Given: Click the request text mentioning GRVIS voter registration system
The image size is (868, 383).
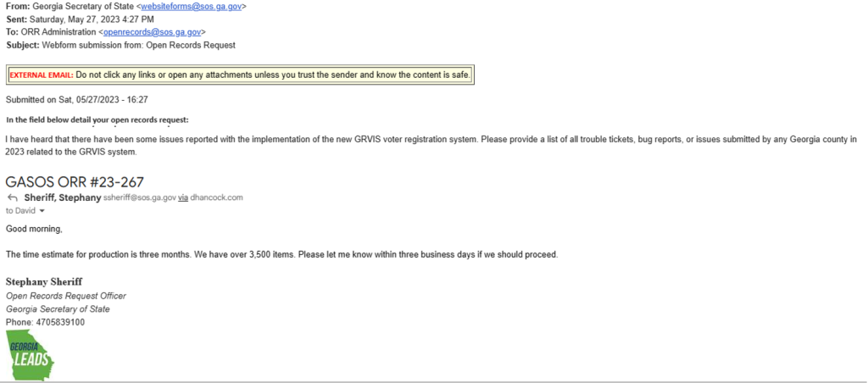Looking at the screenshot, I should point(431,146).
